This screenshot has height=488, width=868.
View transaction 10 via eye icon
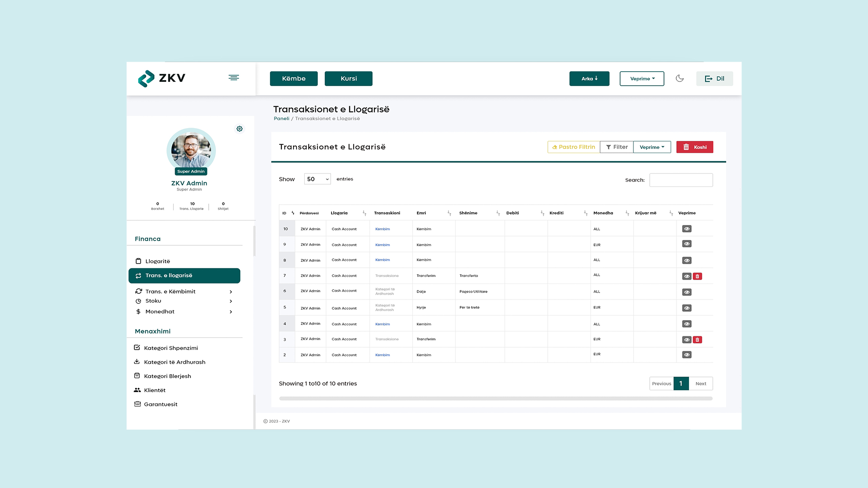[x=687, y=229]
